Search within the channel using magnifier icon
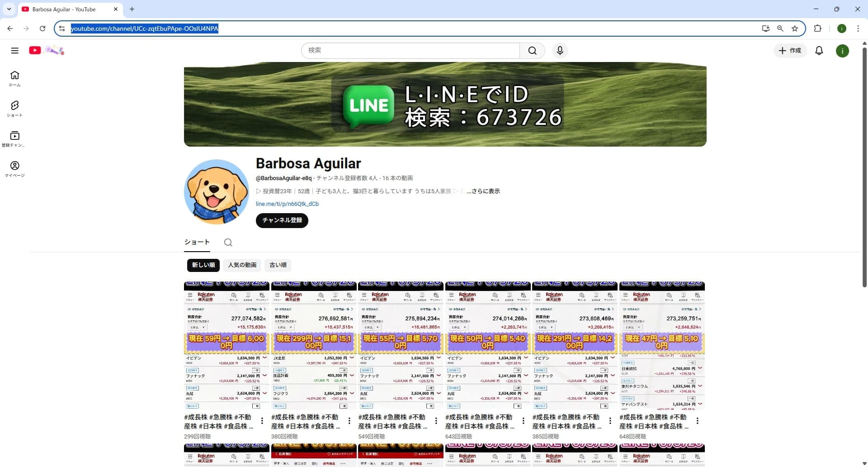Image resolution: width=868 pixels, height=467 pixels. pyautogui.click(x=228, y=243)
